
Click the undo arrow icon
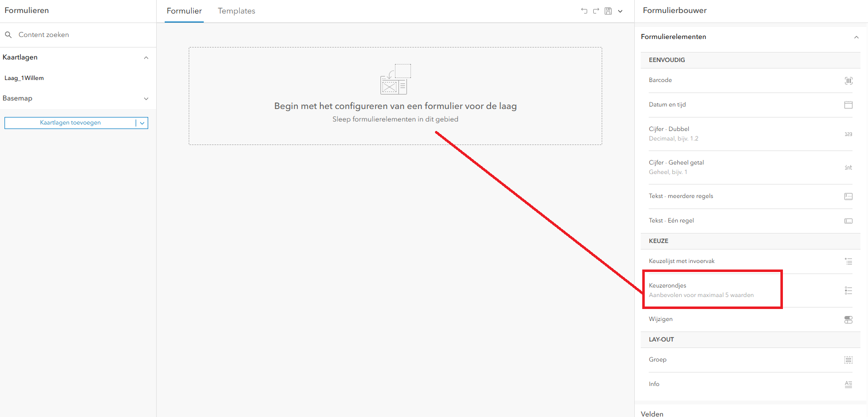point(584,11)
